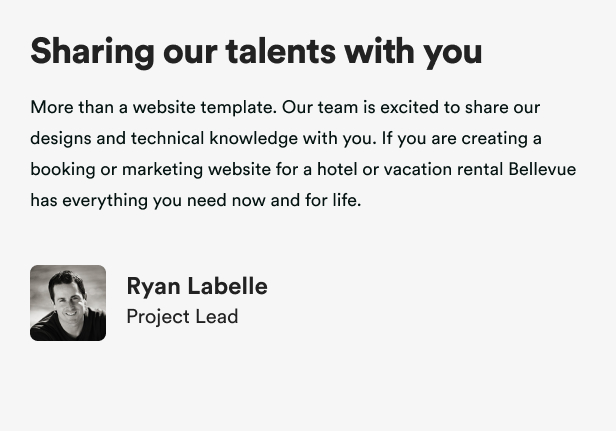Click the word 'Labelle' in the name
Screen dimensions: 616x431
(227, 286)
